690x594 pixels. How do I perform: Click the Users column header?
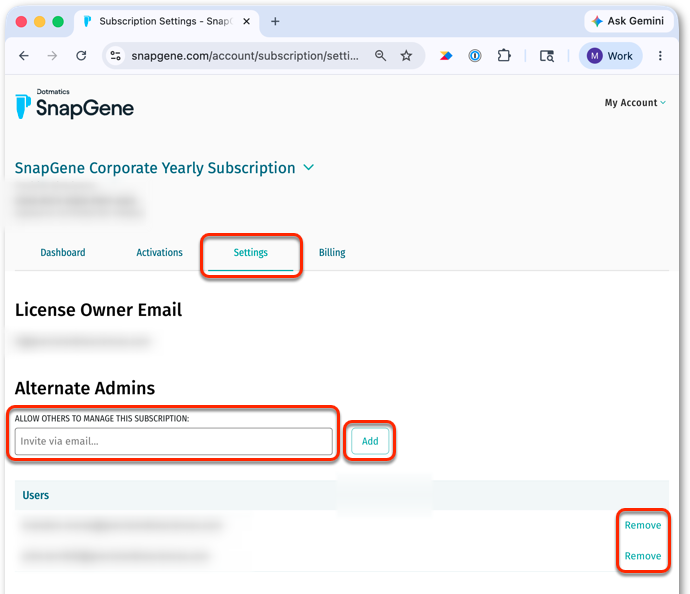pos(36,495)
